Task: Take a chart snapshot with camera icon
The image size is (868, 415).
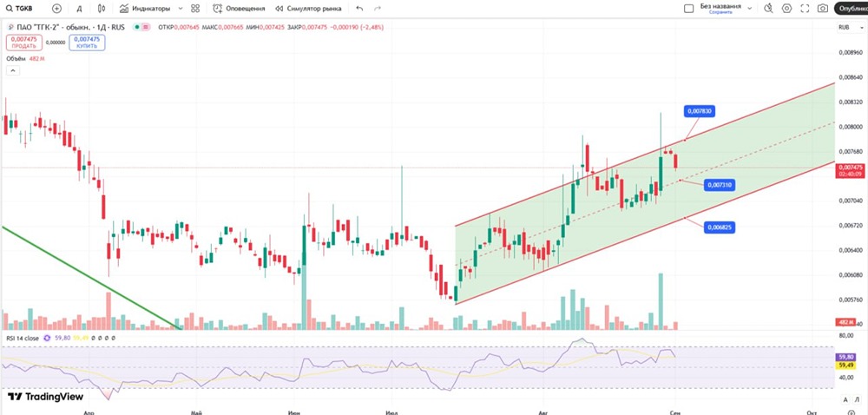Action: coord(823,9)
